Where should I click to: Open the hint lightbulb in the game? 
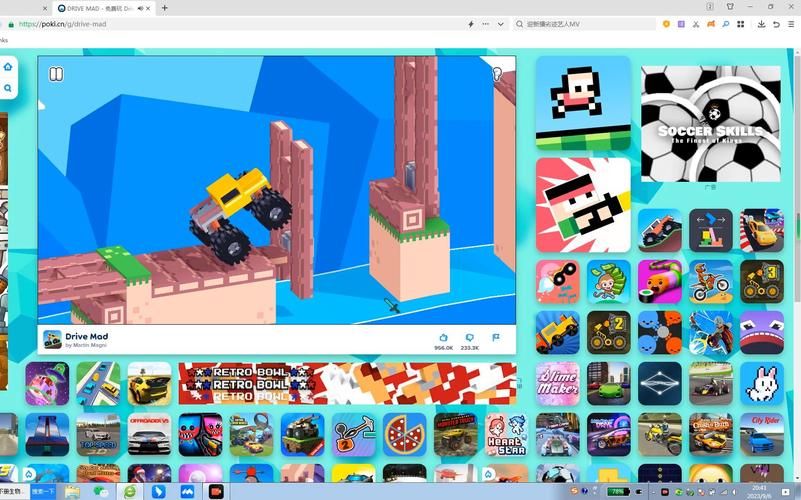[x=498, y=75]
